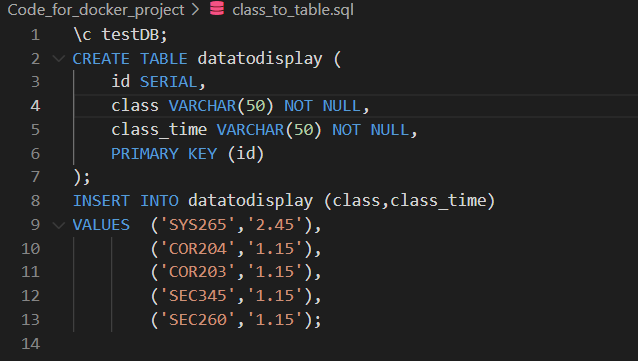Click the 'COR204' string on line 10
The width and height of the screenshot is (638, 361).
tap(197, 249)
